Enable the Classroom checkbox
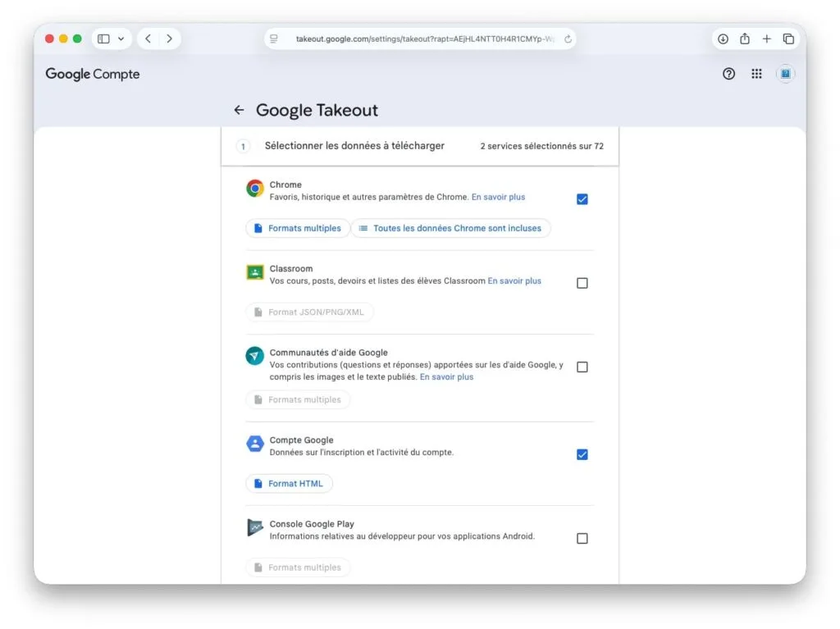Screen dimensions: 840x629 [x=582, y=283]
